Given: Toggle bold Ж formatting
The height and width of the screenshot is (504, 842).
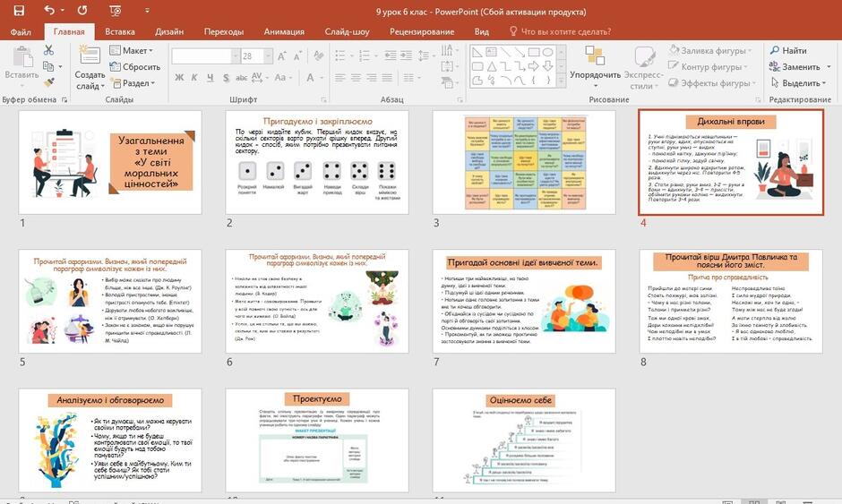Looking at the screenshot, I should 179,78.
